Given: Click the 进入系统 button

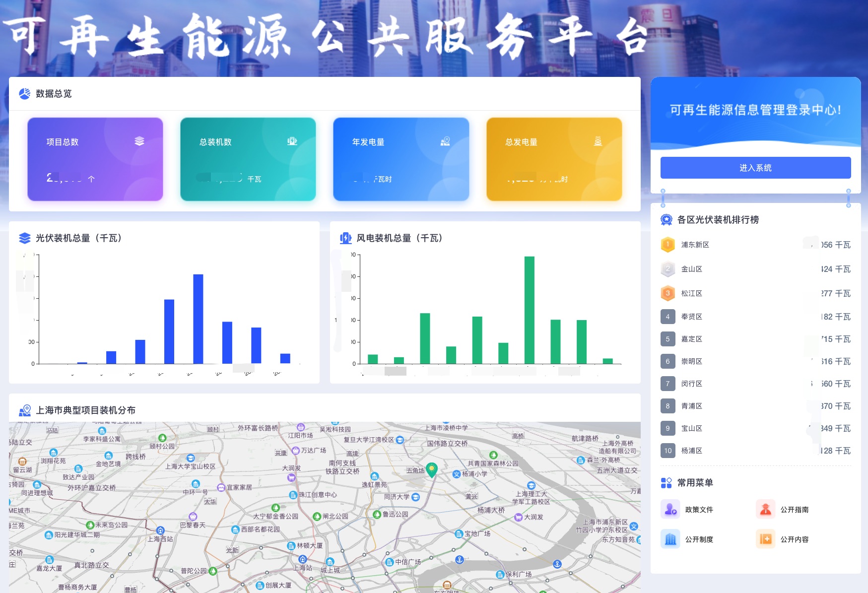Looking at the screenshot, I should point(755,168).
